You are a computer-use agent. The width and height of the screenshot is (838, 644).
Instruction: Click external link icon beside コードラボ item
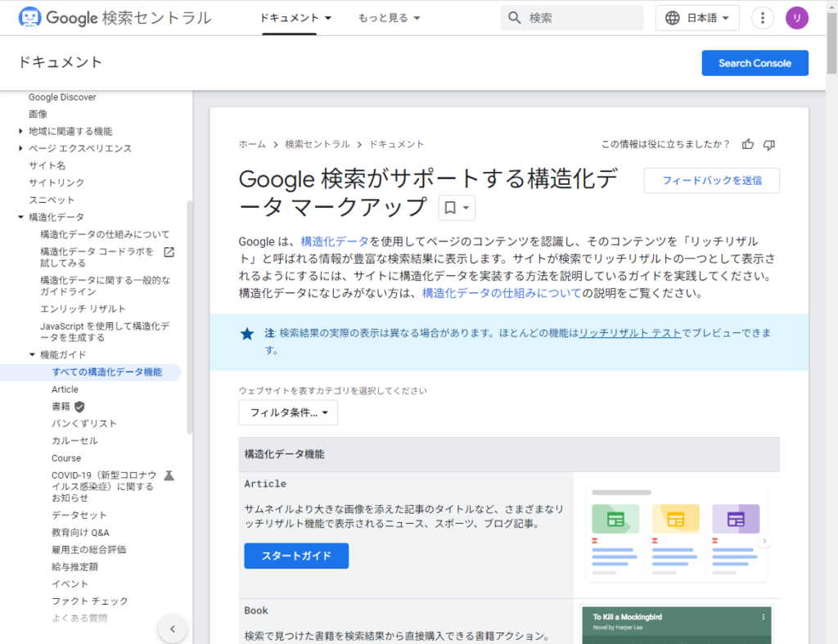pyautogui.click(x=169, y=252)
